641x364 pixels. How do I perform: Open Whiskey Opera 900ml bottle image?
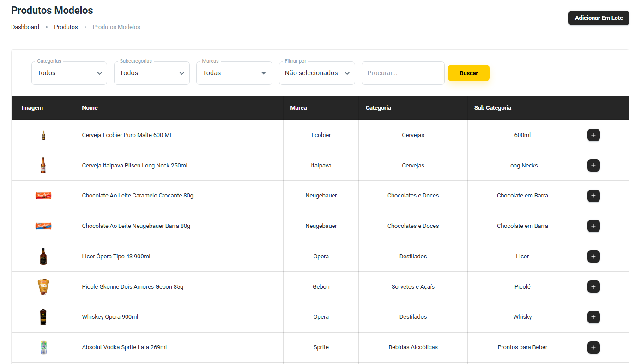pos(43,317)
